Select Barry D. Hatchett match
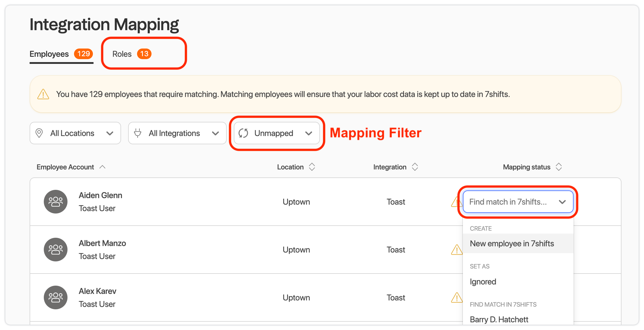Viewport: 644px width, 330px height. pos(518,319)
